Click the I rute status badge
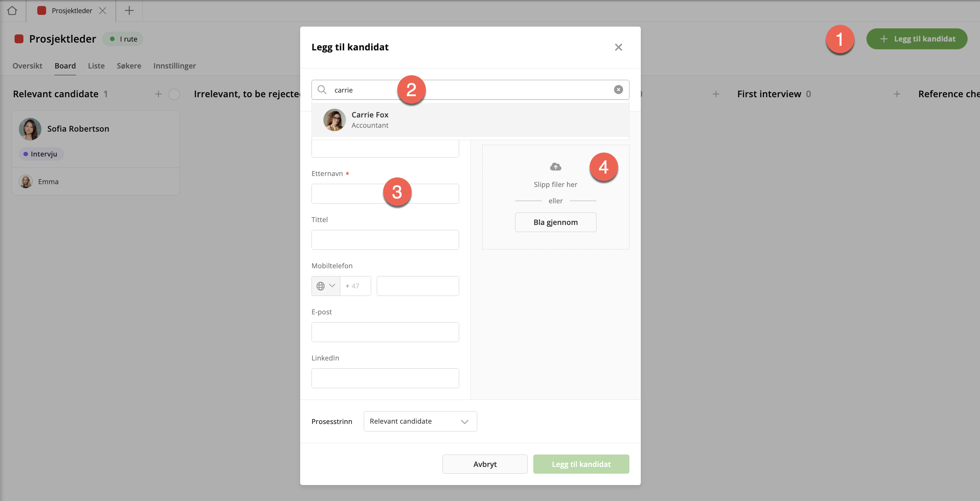The width and height of the screenshot is (980, 501). point(123,39)
